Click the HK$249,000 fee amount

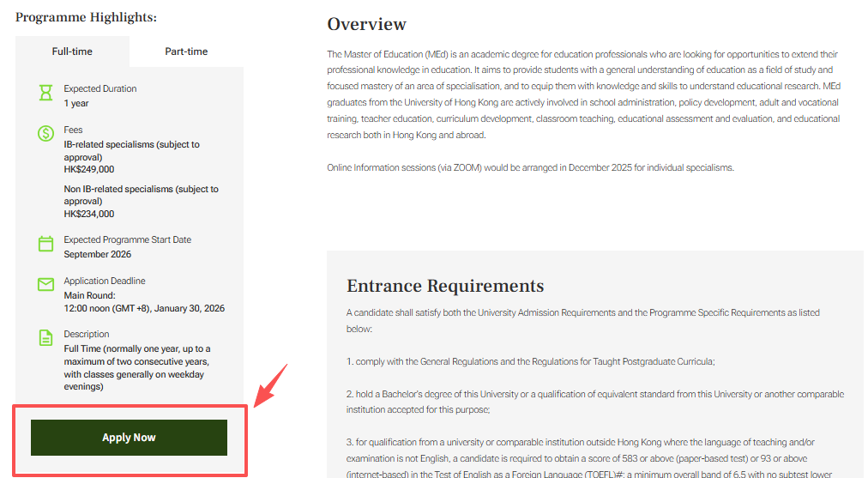(x=89, y=169)
